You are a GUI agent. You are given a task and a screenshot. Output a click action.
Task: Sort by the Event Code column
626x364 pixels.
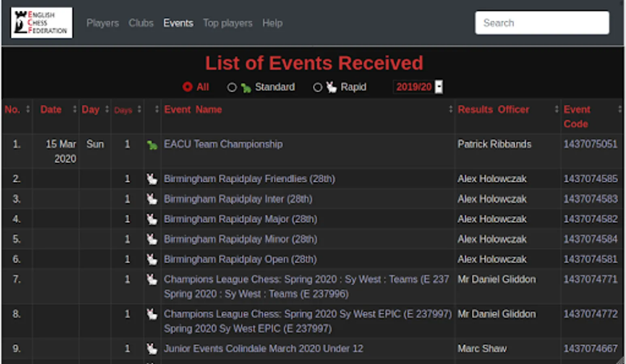pyautogui.click(x=592, y=116)
